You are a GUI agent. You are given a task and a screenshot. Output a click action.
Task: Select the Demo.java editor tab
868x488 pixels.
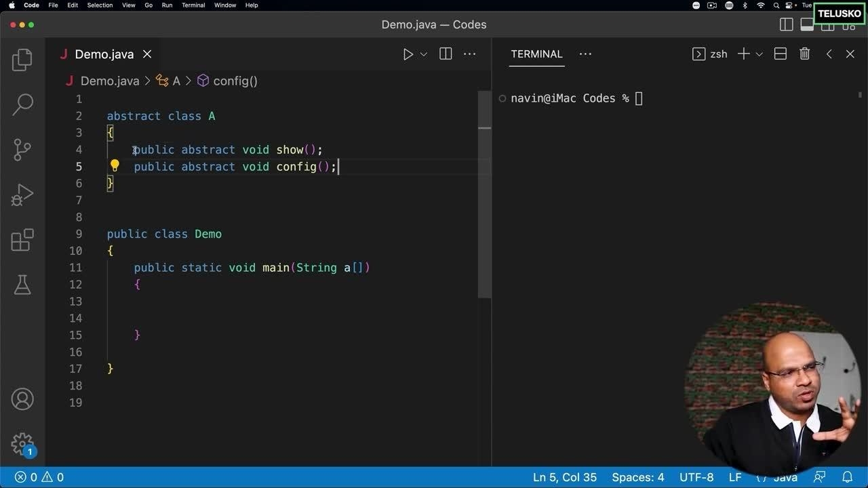click(x=104, y=54)
